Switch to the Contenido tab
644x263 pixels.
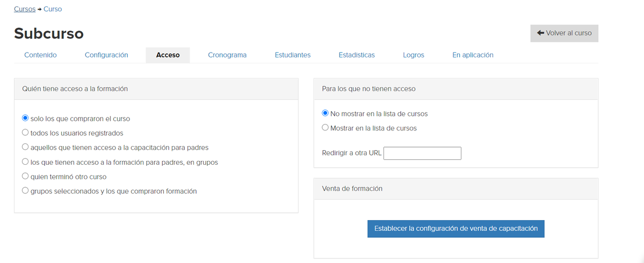coord(40,55)
